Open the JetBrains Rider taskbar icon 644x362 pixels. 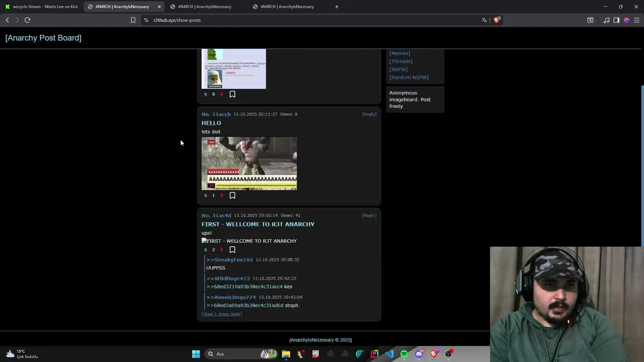(x=374, y=354)
